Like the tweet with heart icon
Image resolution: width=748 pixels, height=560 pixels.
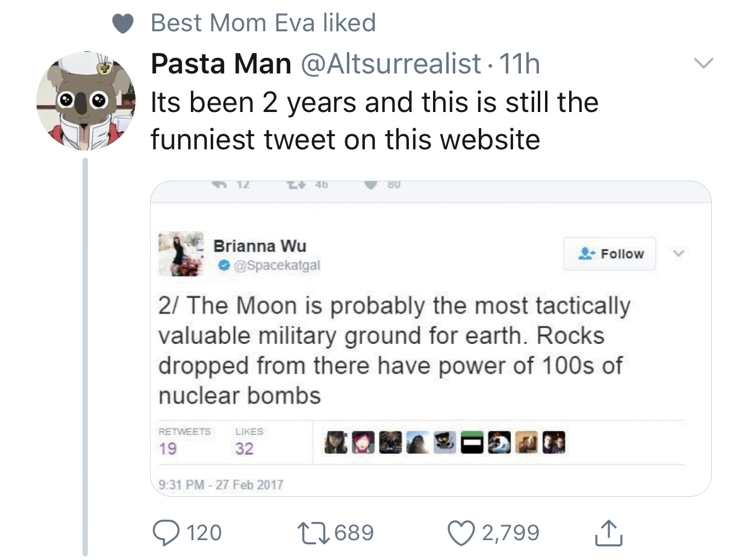[463, 532]
